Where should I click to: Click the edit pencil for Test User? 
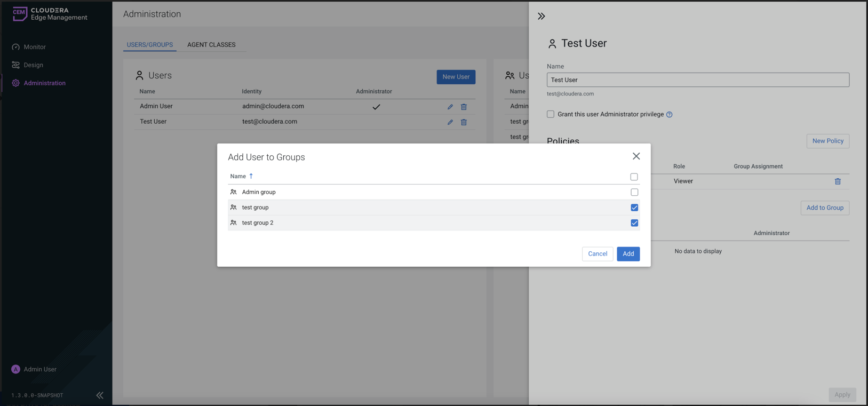(x=450, y=122)
